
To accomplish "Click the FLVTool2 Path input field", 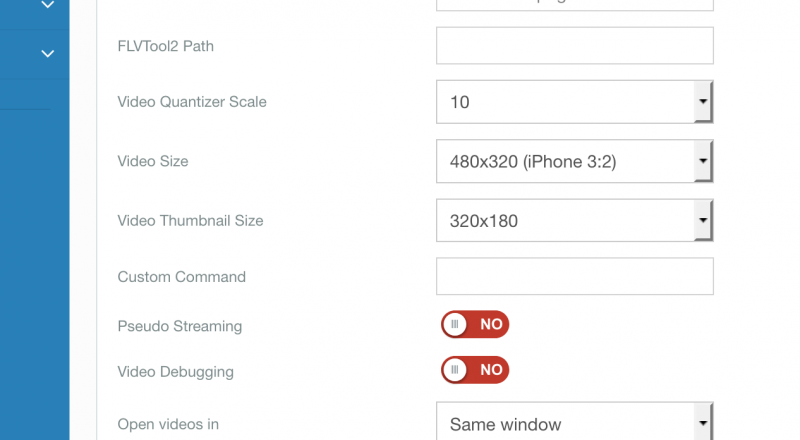I will [574, 46].
